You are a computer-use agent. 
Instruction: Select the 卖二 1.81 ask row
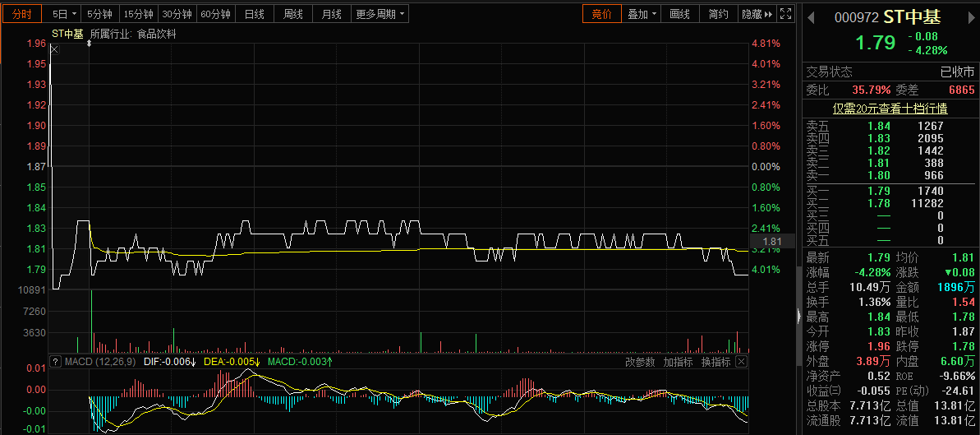890,164
